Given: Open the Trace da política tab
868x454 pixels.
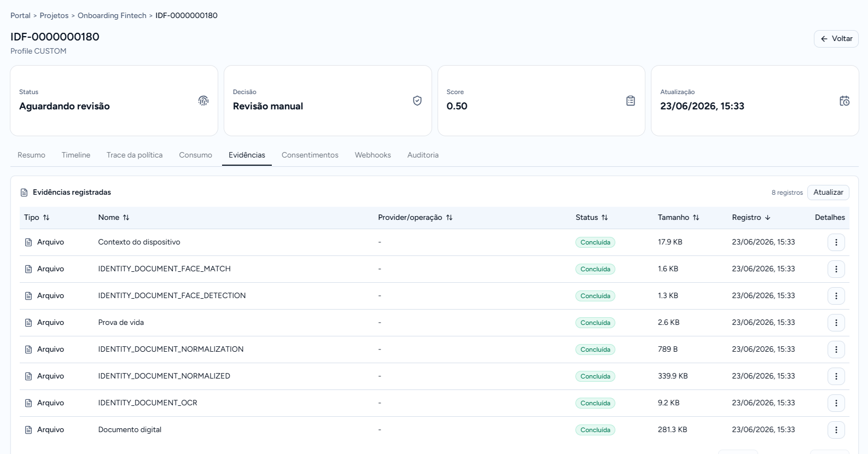Looking at the screenshot, I should [x=135, y=155].
